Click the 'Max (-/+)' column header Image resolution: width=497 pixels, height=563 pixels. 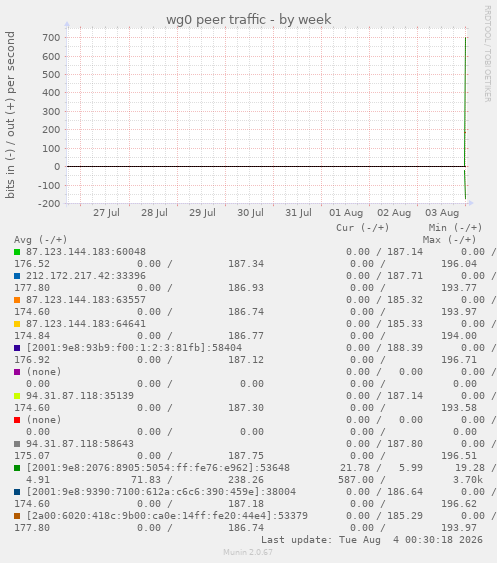[x=449, y=240]
